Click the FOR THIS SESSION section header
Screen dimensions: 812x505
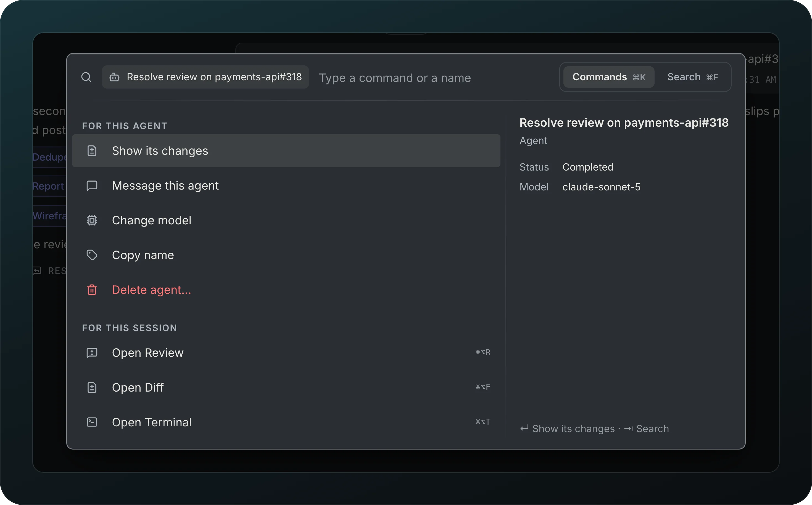(x=130, y=328)
